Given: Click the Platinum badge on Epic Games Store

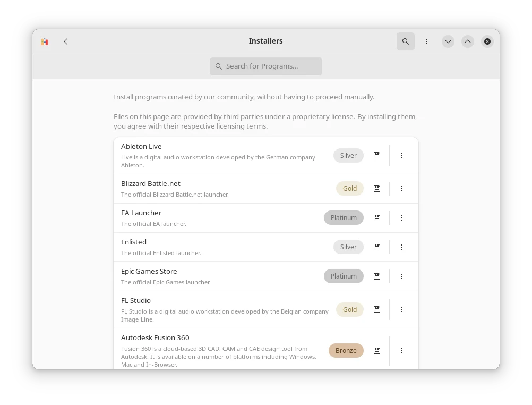Looking at the screenshot, I should pos(344,276).
